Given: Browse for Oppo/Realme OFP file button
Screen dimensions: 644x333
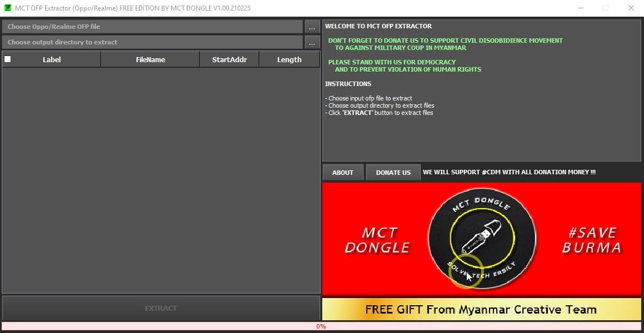Looking at the screenshot, I should 312,27.
